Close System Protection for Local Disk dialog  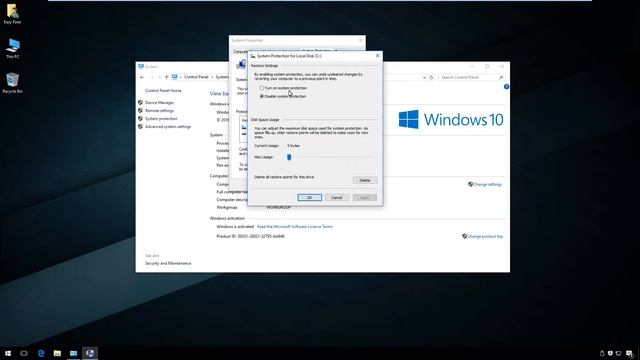(x=377, y=56)
